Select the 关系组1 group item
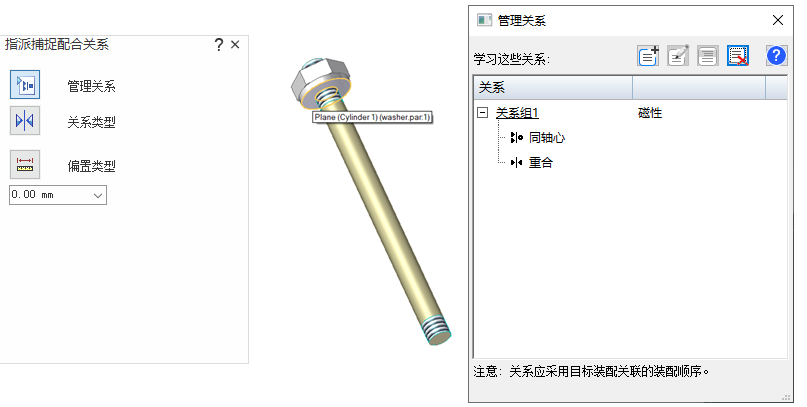This screenshot has width=807, height=407. pos(517,113)
